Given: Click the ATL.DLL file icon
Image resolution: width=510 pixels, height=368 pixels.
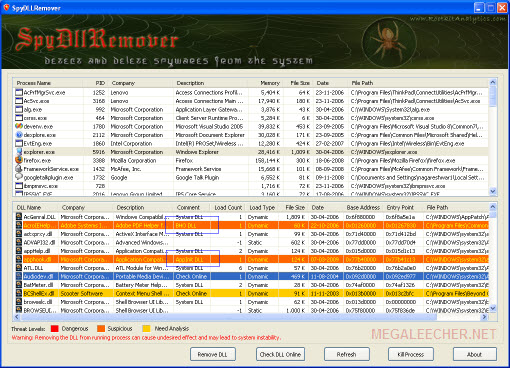Looking at the screenshot, I should click(19, 268).
